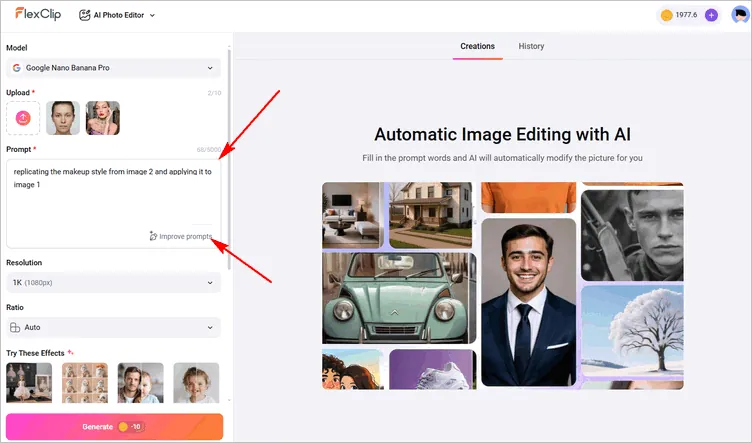752x443 pixels.
Task: Click the pink upload image button
Action: point(23,118)
